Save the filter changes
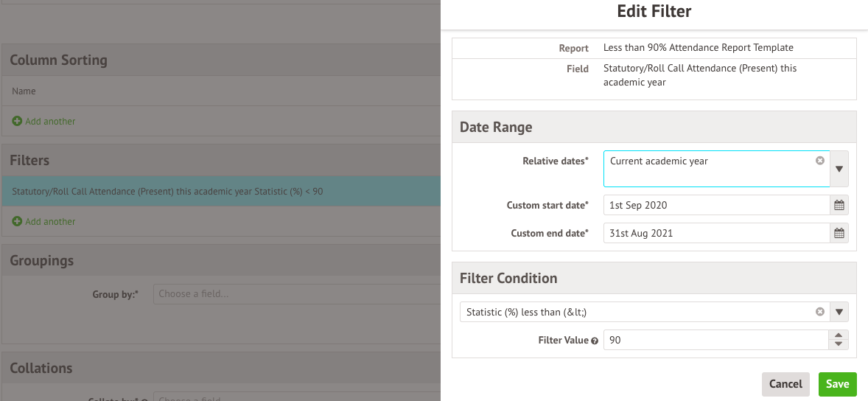 coord(837,384)
